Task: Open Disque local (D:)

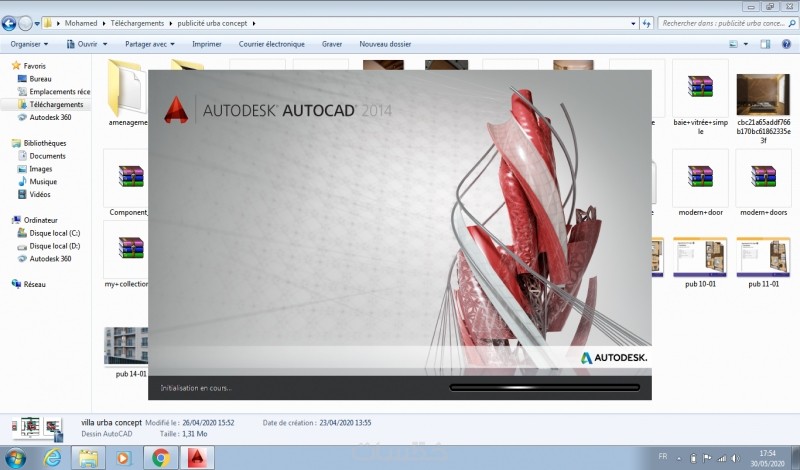Action: (49, 246)
